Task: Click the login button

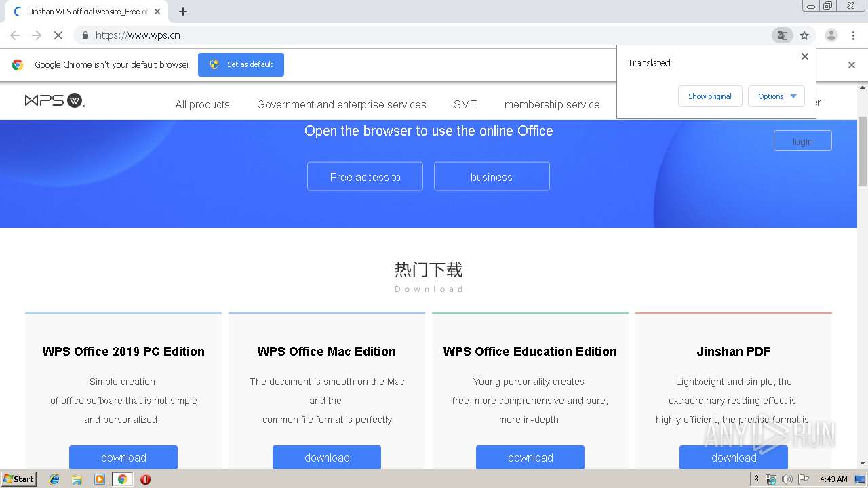Action: point(802,141)
